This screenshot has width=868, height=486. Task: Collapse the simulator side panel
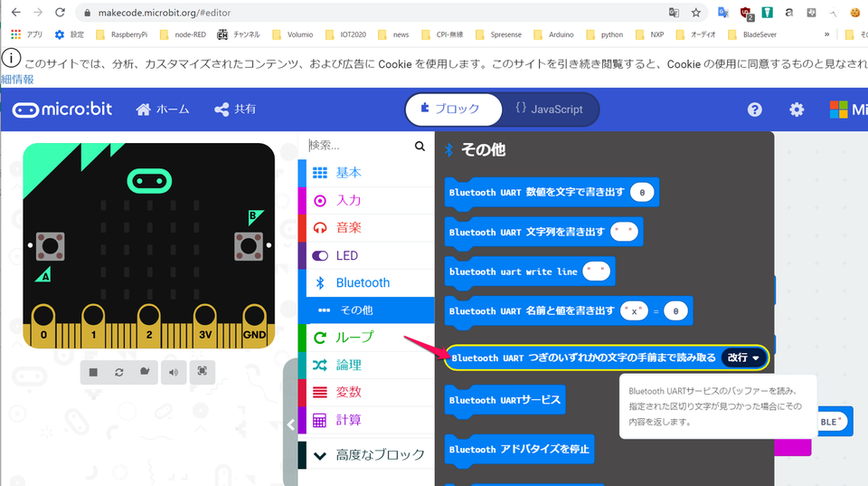[x=290, y=424]
